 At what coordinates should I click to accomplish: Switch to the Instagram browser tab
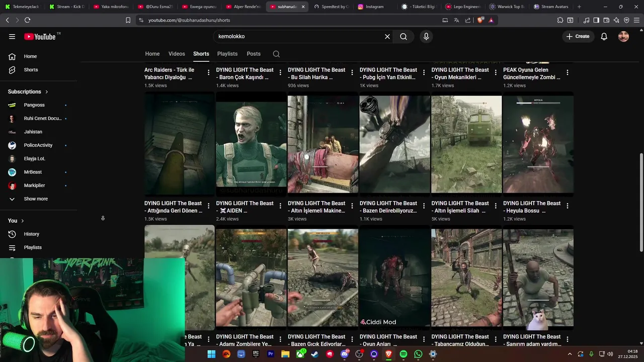click(373, 7)
